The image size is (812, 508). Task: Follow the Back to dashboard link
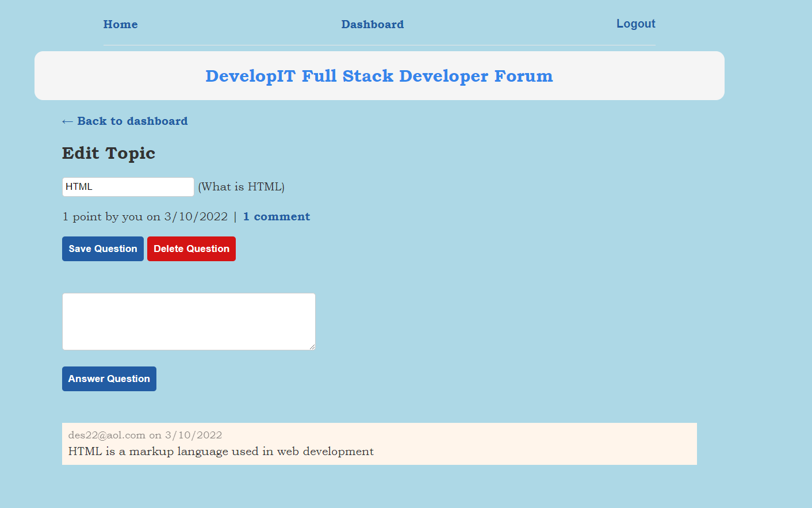point(132,121)
